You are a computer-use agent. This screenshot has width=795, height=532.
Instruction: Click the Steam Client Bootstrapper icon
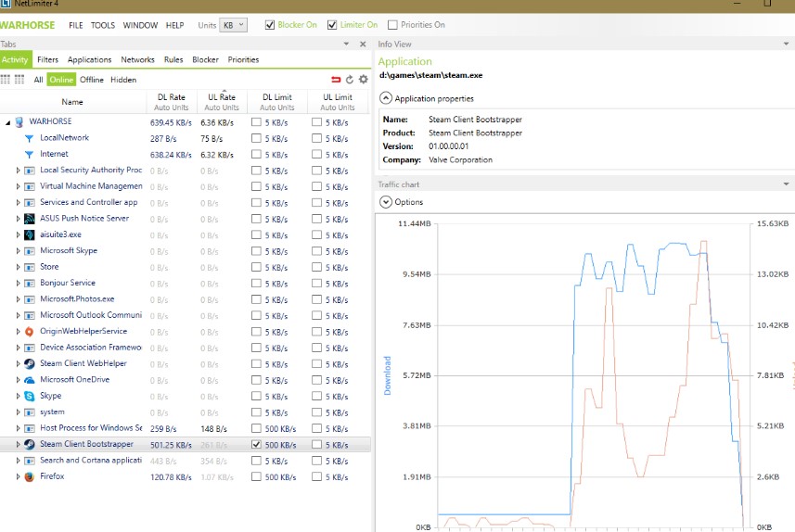point(30,444)
